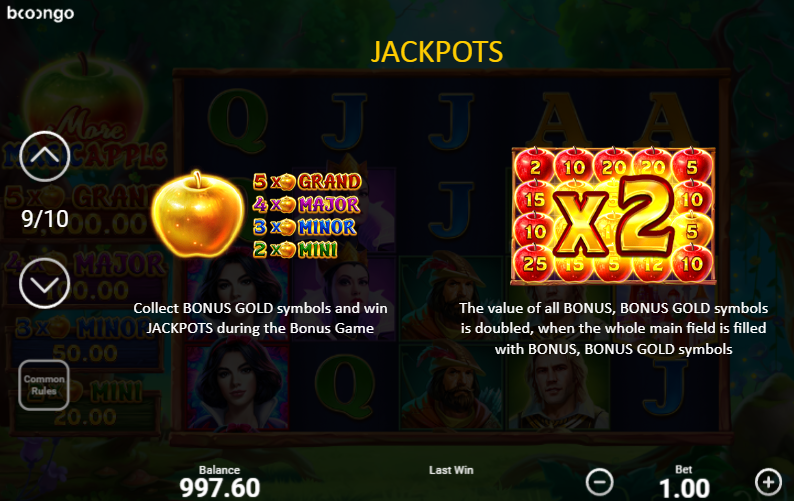
Task: Click the x2 apples multiplier image
Action: 613,215
